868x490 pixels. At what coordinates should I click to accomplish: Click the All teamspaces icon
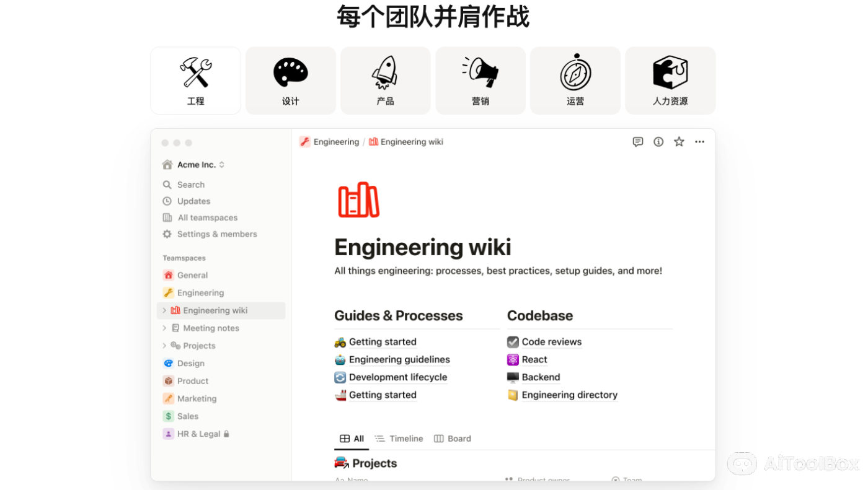pos(166,217)
